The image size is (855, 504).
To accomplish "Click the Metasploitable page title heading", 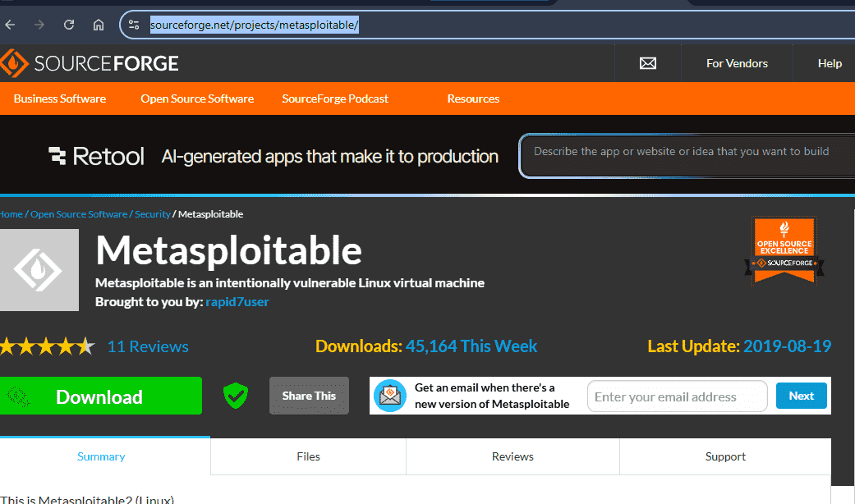I will (x=228, y=250).
